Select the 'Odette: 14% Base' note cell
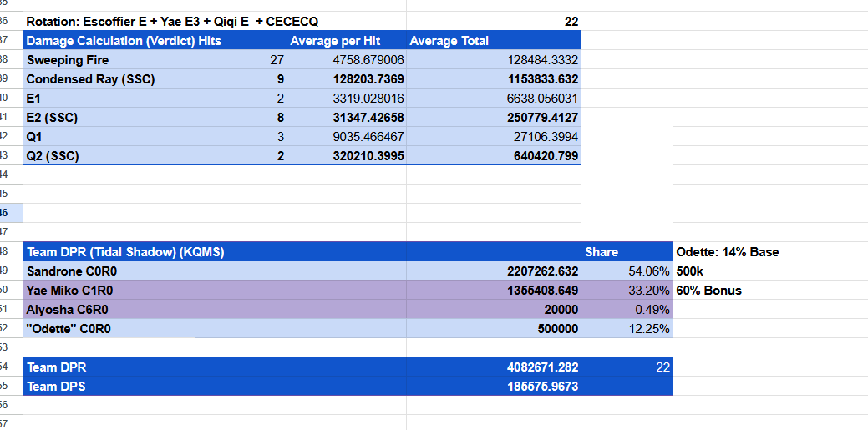The width and height of the screenshot is (868, 430). (x=728, y=252)
